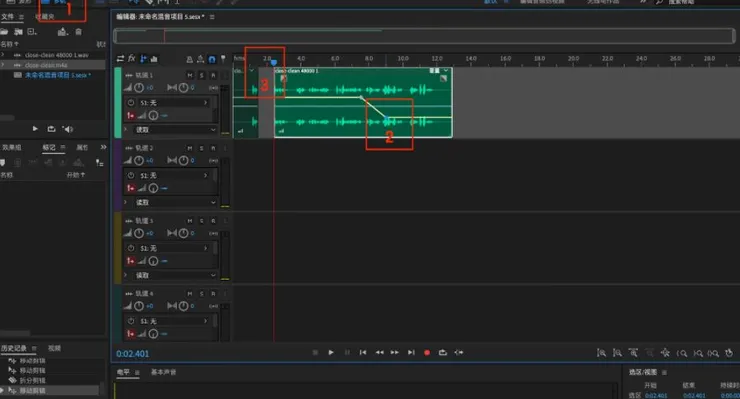Open Track 1 automation mode 读取 dropdown
This screenshot has height=399, width=740.
[175, 129]
